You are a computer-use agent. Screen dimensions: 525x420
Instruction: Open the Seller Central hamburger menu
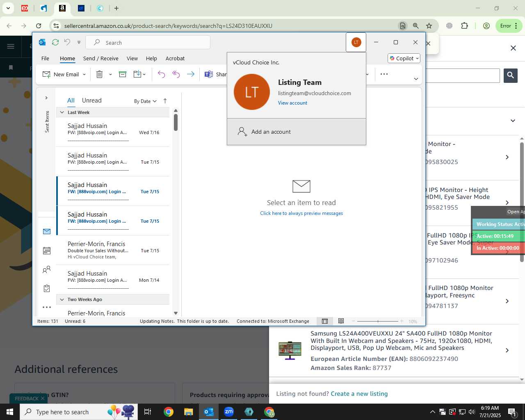click(11, 46)
